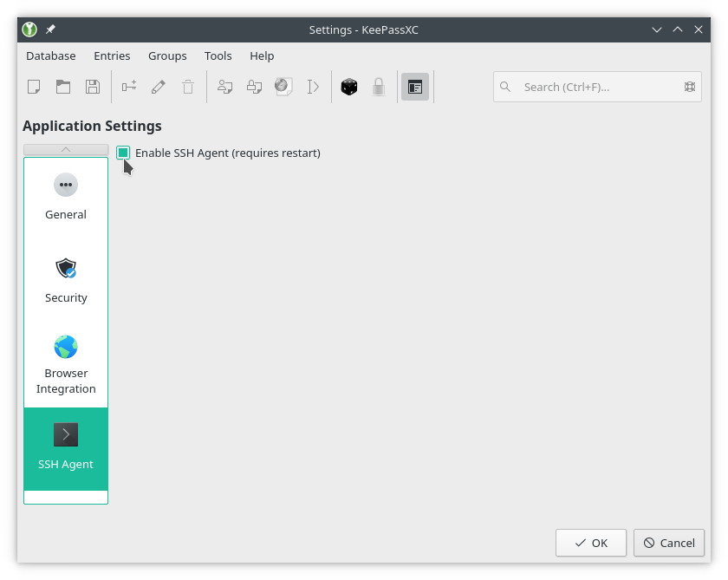
Task: Click inside the Search field
Action: tap(589, 87)
